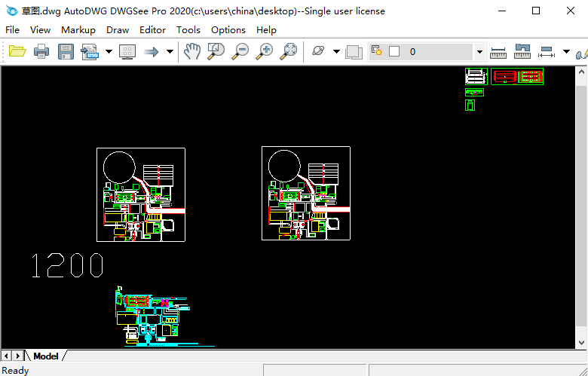
Task: Toggle the layer 0 on/freeze state icon
Action: pos(377,51)
